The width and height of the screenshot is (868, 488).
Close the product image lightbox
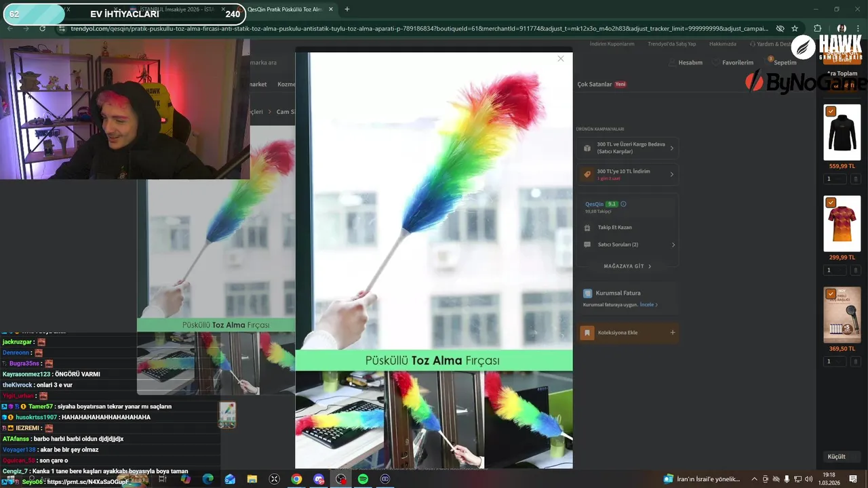[560, 59]
